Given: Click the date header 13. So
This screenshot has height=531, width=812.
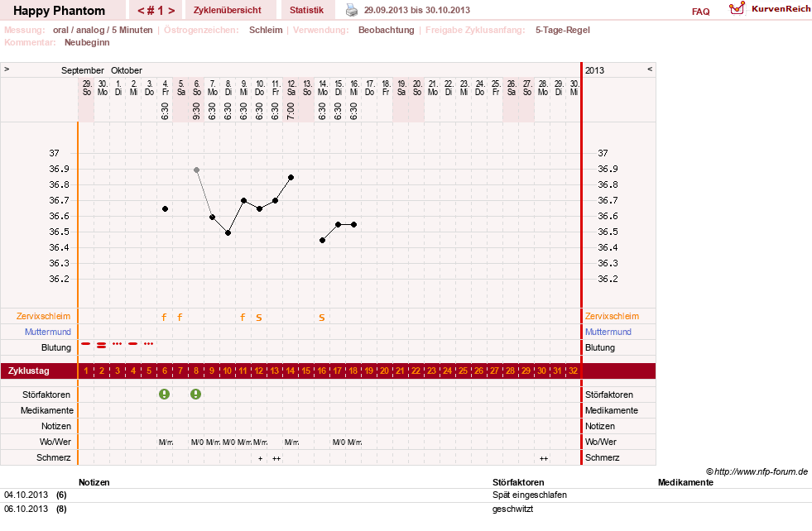Looking at the screenshot, I should coord(307,88).
